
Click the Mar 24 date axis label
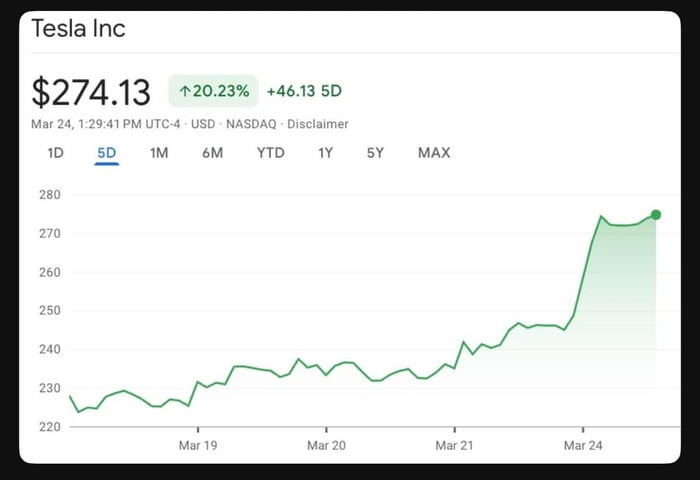(x=582, y=444)
